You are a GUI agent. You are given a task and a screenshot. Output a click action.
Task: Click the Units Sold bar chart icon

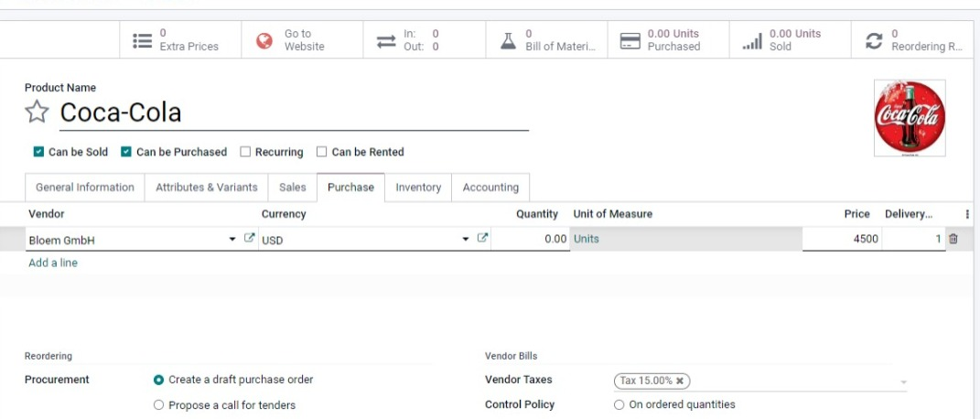752,41
